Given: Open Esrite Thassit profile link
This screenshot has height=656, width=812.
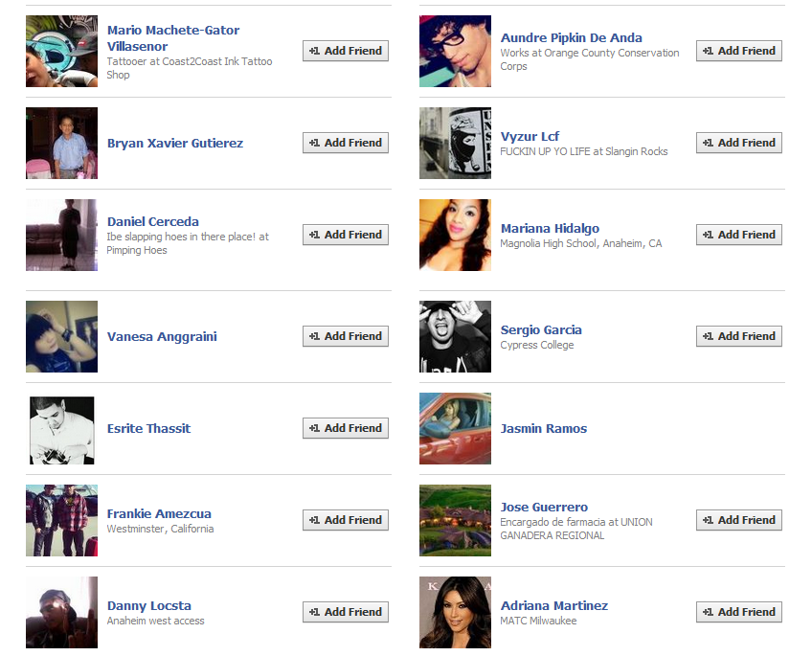Looking at the screenshot, I should click(148, 429).
